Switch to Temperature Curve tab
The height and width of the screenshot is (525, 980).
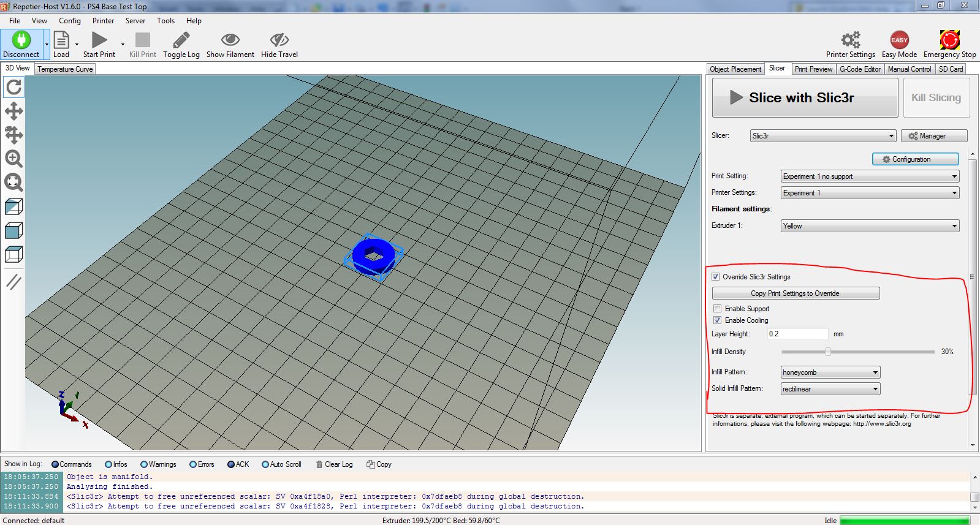coord(65,69)
